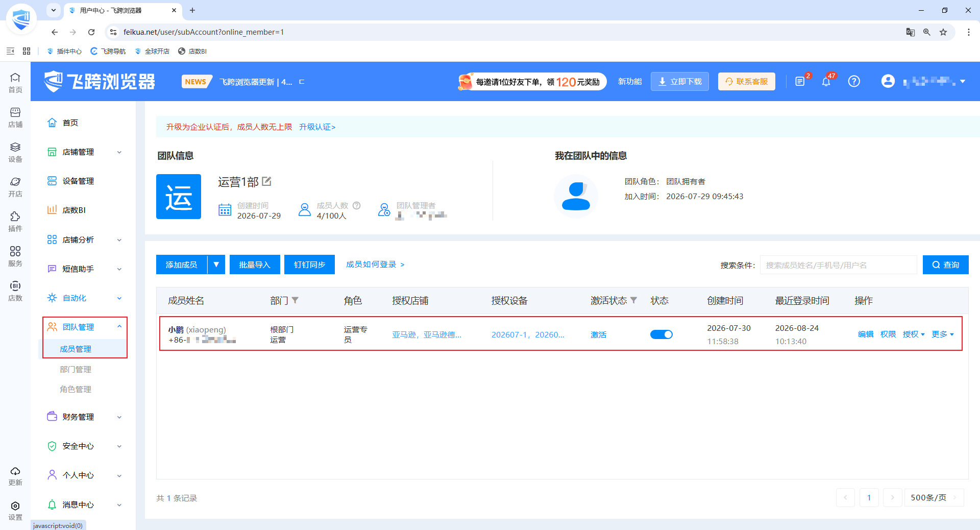980x530 pixels.
Task: Open 店铺 icon in far-left rail
Action: 15,117
